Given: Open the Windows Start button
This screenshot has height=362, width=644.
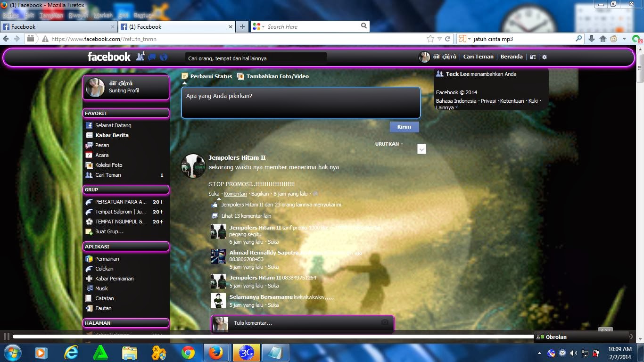Looking at the screenshot, I should pos(12,353).
